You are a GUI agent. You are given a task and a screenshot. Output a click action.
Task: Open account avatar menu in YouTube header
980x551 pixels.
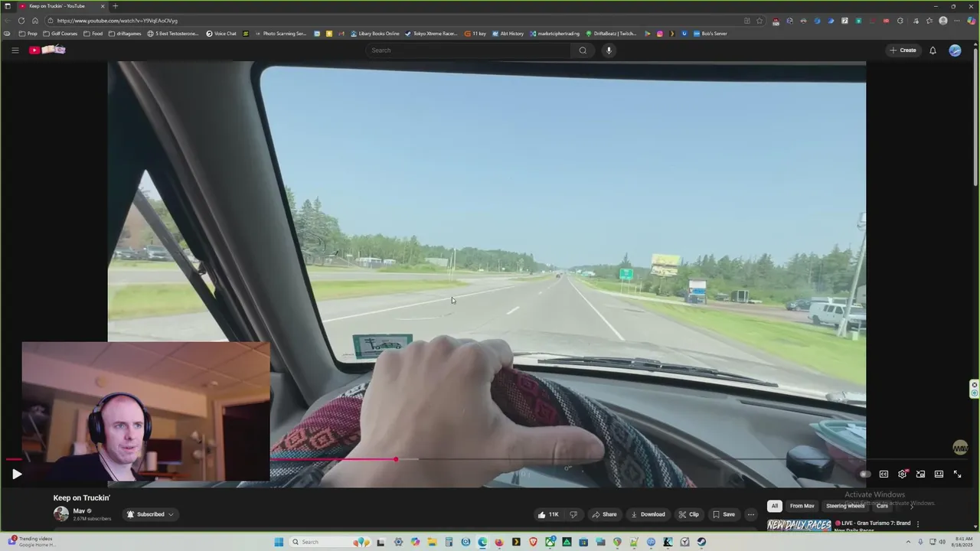955,51
